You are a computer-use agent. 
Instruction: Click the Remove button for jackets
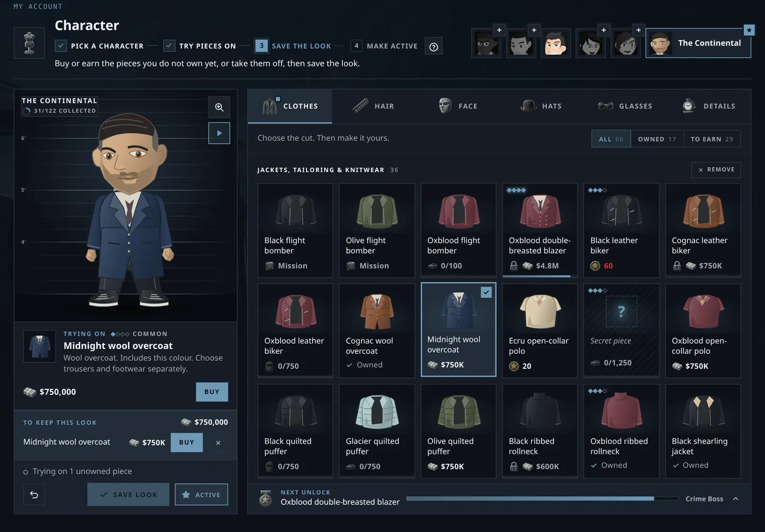click(x=716, y=170)
